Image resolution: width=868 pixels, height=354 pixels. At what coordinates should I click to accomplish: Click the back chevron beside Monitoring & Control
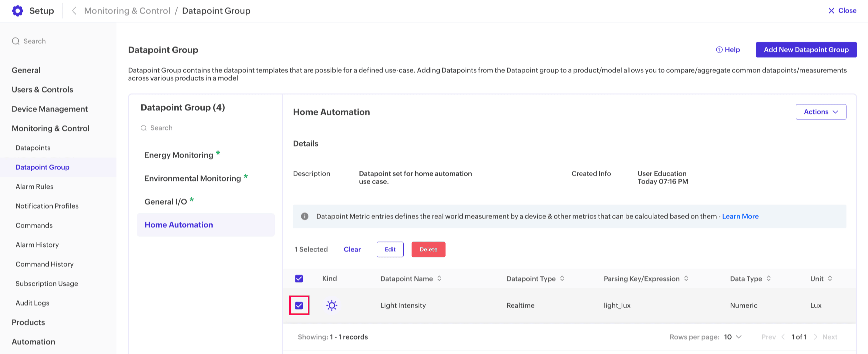pyautogui.click(x=74, y=11)
